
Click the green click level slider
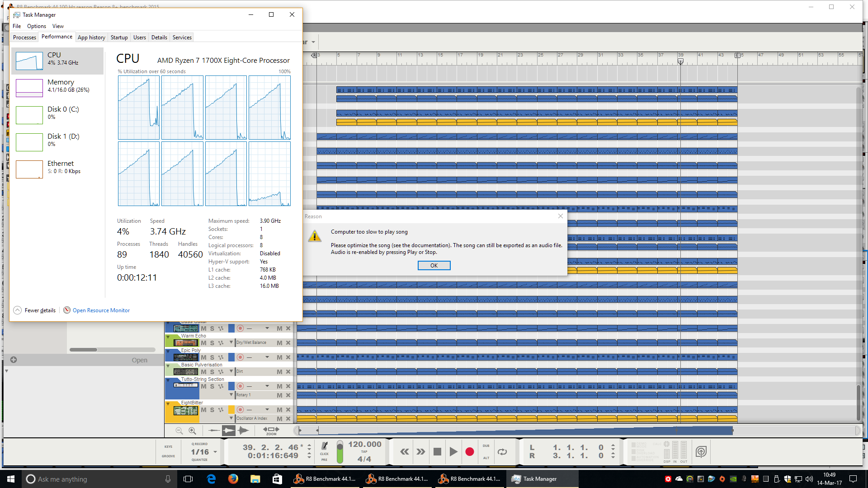(x=340, y=451)
